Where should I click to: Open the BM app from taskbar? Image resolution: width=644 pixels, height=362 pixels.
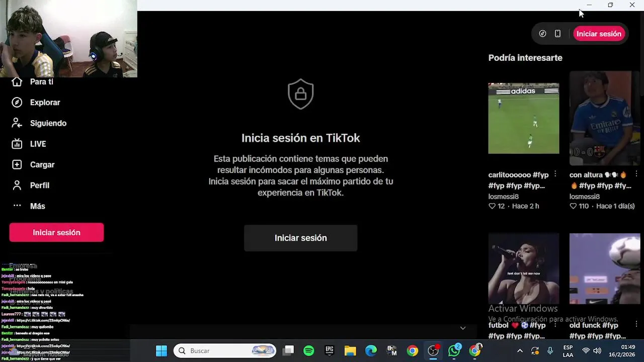click(x=391, y=351)
